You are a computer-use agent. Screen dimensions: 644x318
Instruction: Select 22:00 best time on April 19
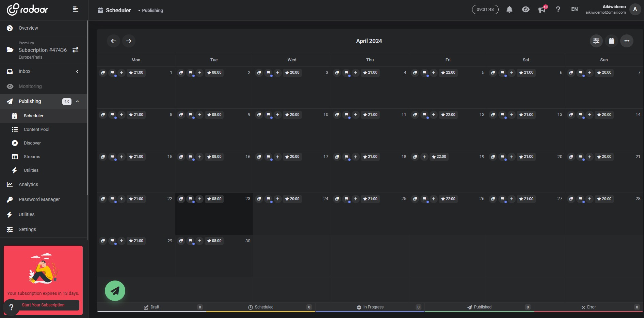click(439, 157)
